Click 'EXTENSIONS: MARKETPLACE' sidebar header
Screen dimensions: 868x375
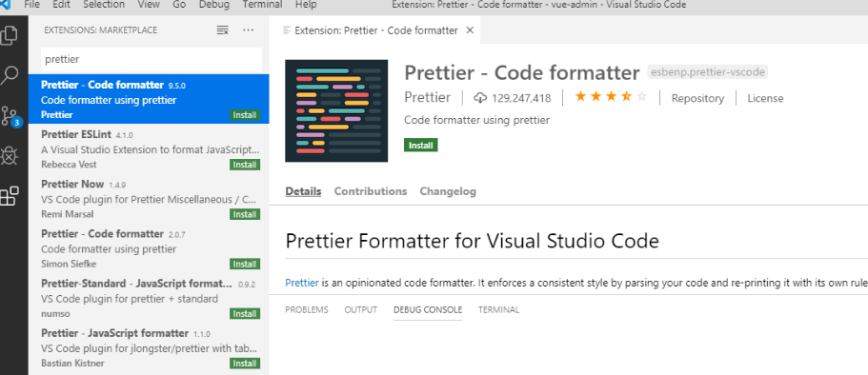[x=101, y=30]
